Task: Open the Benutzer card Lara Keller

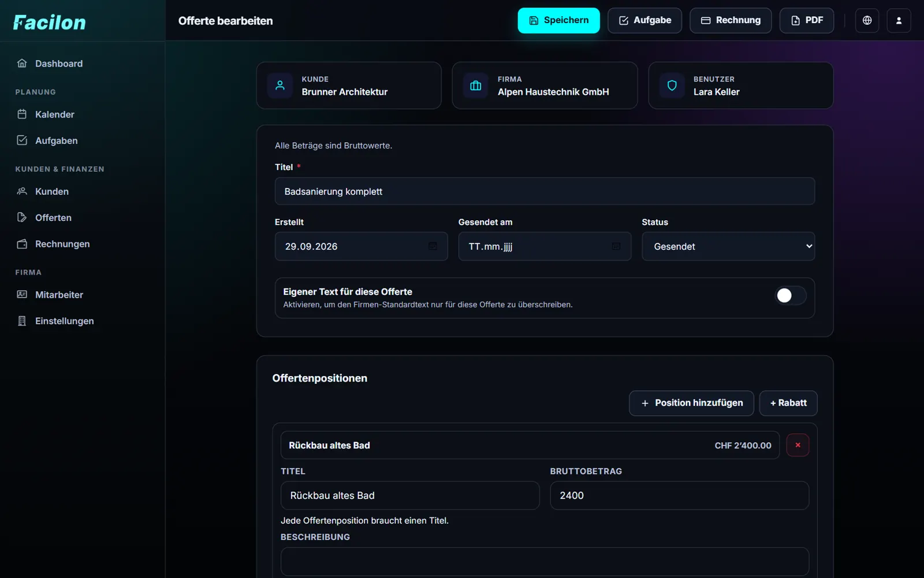Action: click(x=740, y=86)
